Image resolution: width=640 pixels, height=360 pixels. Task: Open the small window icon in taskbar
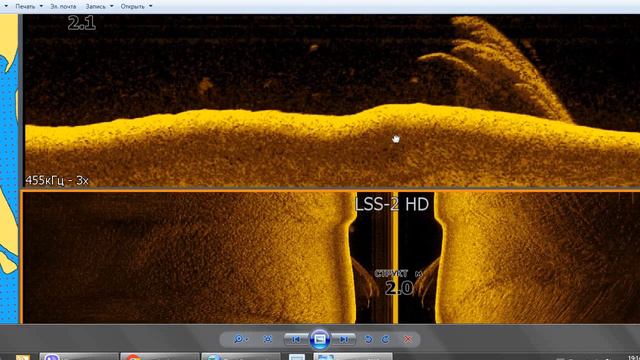pyautogui.click(x=297, y=357)
